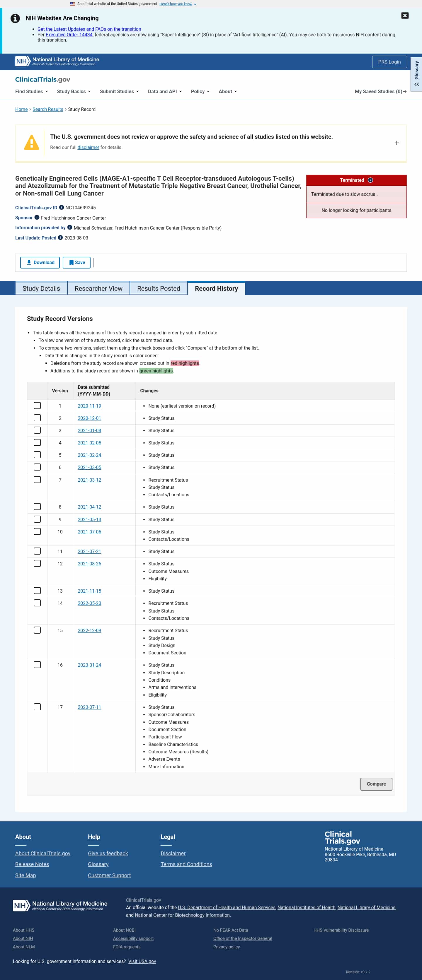
Task: Click the info icon beside ClinicalTrials.gov ID
Action: point(61,207)
